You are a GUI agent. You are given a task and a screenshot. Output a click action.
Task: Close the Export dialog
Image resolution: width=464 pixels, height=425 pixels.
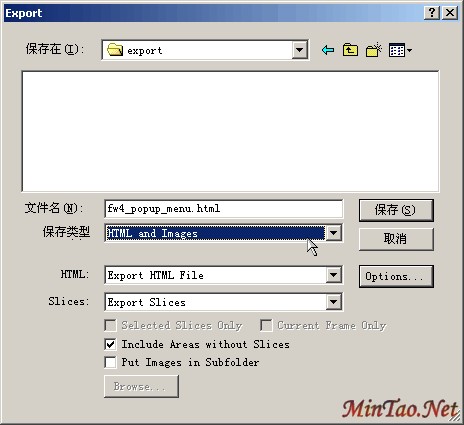tap(450, 13)
